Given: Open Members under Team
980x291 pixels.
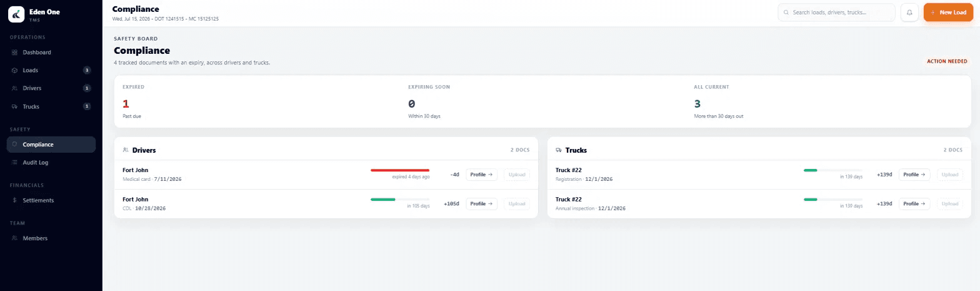Looking at the screenshot, I should click(51, 238).
